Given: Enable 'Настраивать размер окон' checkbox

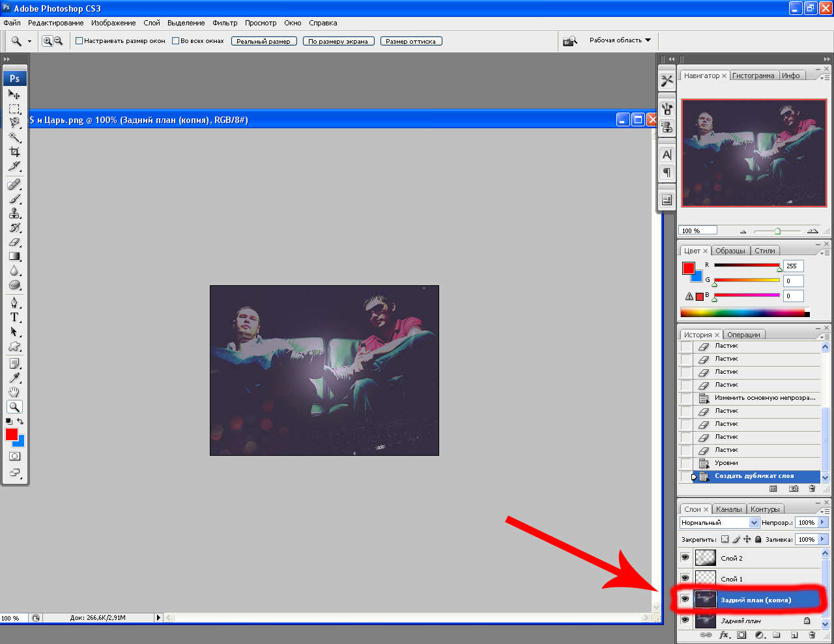Looking at the screenshot, I should pos(79,41).
